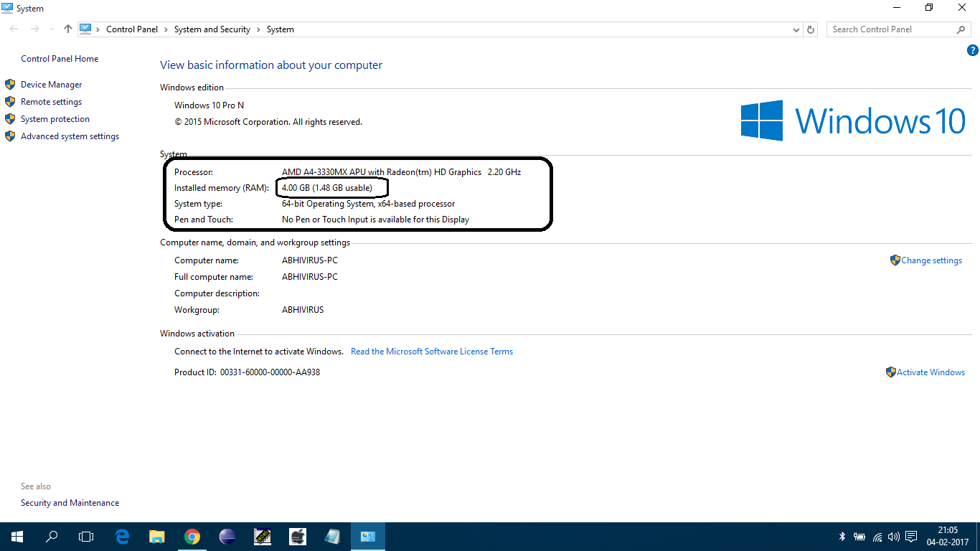Click the blue Help question mark icon

(x=973, y=50)
